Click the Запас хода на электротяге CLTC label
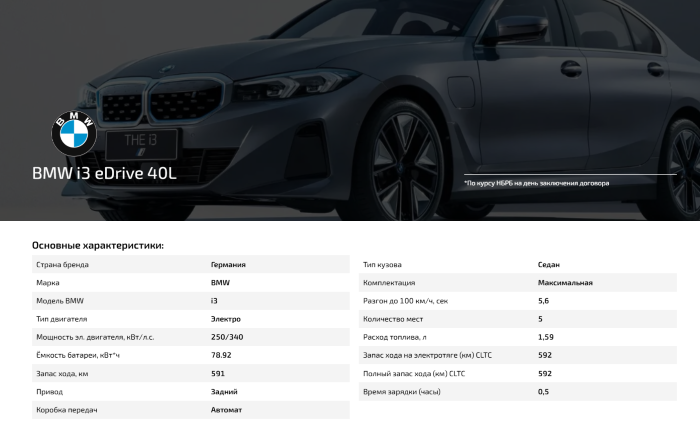 click(x=427, y=356)
